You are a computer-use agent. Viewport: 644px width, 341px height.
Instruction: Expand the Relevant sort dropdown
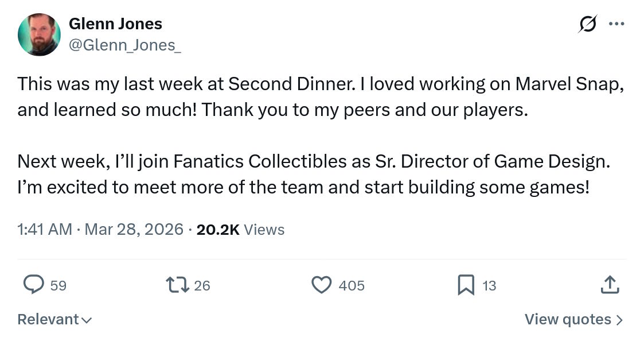[54, 319]
